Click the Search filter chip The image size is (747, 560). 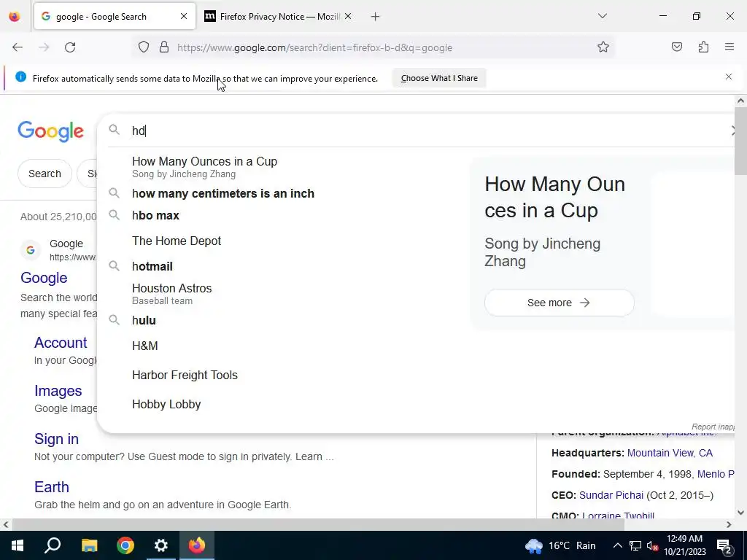click(44, 174)
